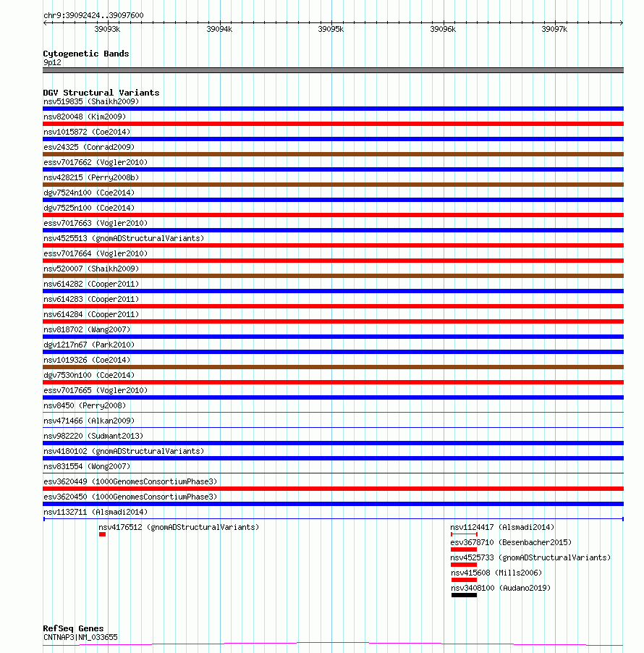
Task: Click nsv415608 (Mills2006) label
Action: click(x=496, y=573)
